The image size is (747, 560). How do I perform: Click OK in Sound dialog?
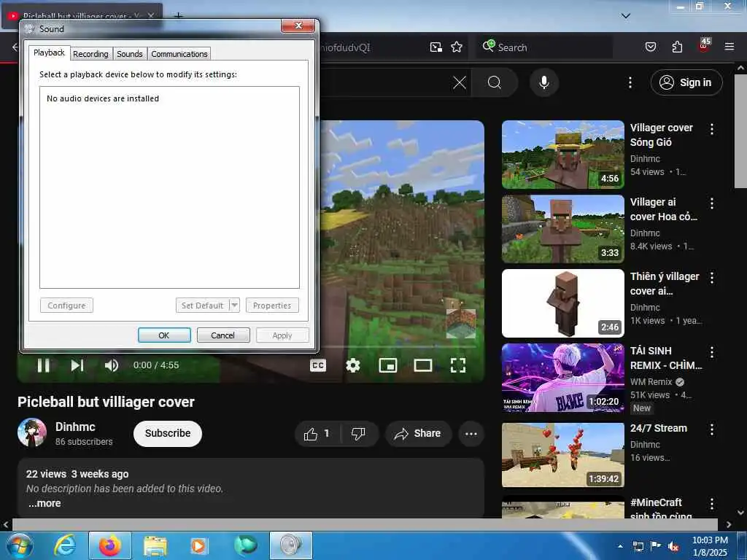[164, 335]
